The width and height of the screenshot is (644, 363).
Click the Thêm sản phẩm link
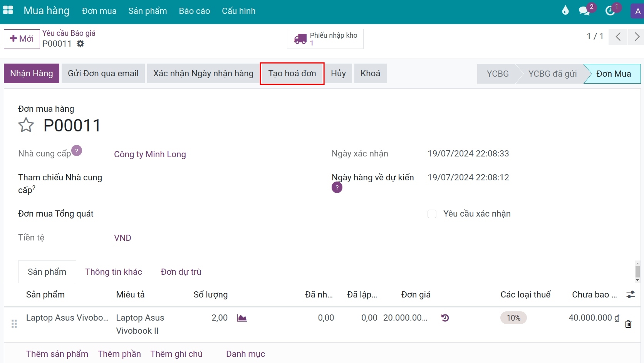tap(57, 354)
